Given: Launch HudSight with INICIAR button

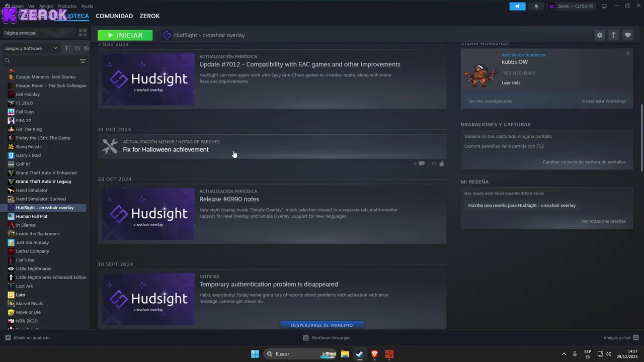Looking at the screenshot, I should [x=125, y=35].
